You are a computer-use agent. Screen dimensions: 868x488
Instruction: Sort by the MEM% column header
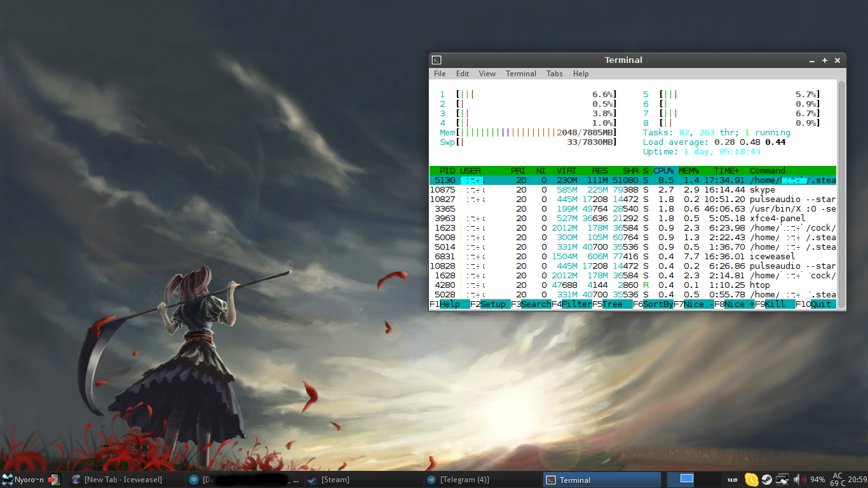coord(689,171)
